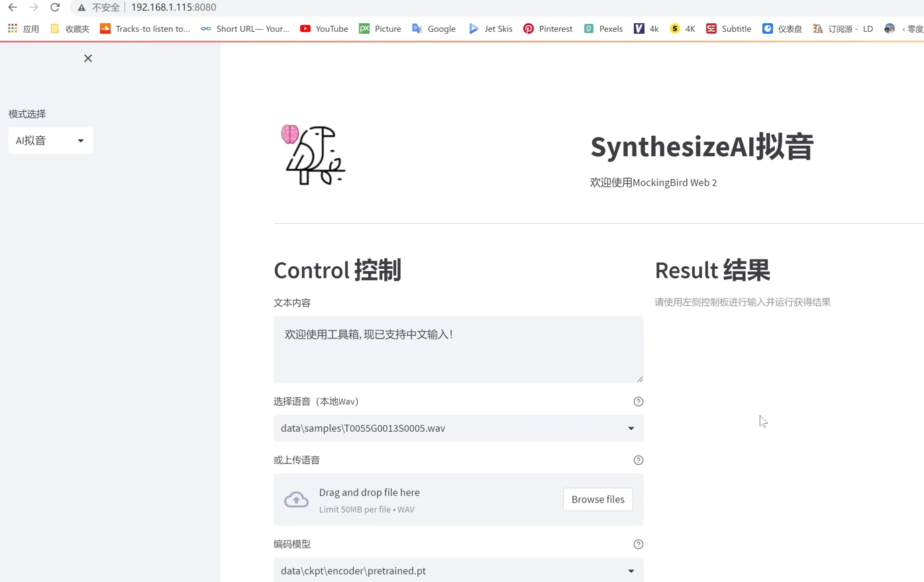Open the Google bookmark

pos(434,28)
